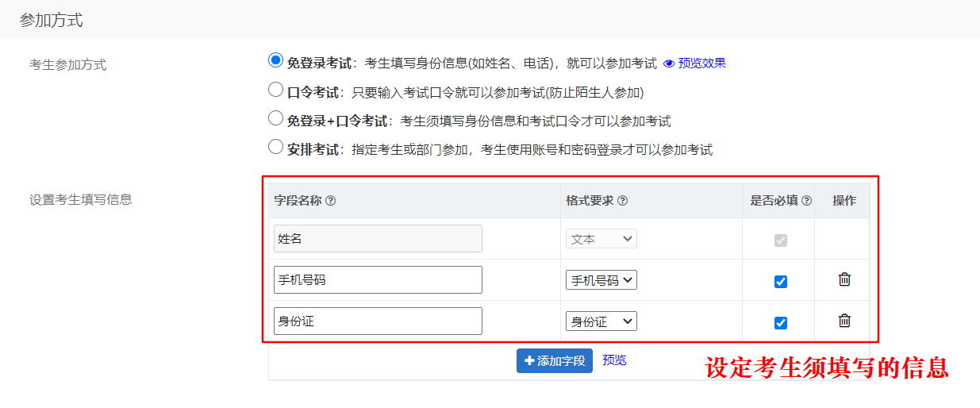Screen dimensions: 980x408
Task: Open the 预览 link beside 添加字段
Action: point(614,360)
